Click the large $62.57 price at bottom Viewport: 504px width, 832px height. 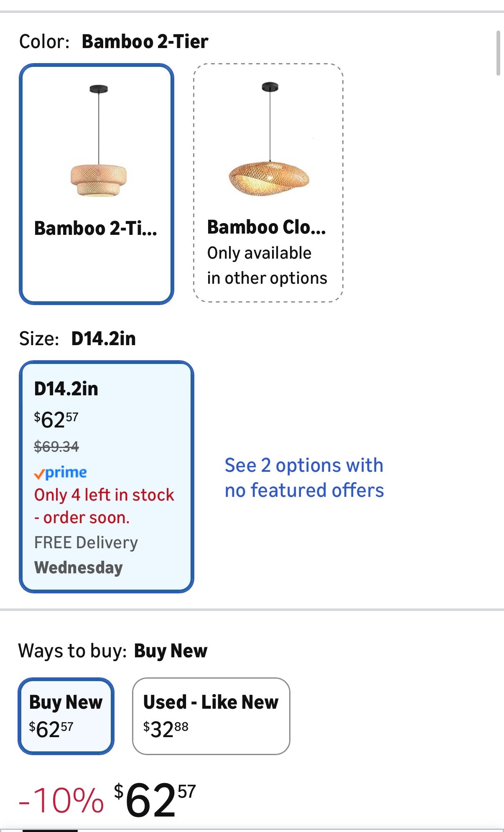click(x=155, y=799)
